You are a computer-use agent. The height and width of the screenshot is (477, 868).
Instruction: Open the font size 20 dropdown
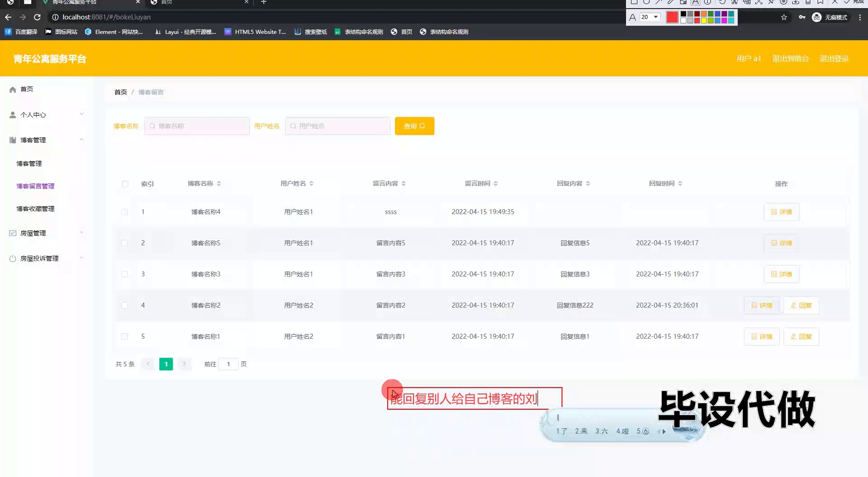[x=650, y=17]
